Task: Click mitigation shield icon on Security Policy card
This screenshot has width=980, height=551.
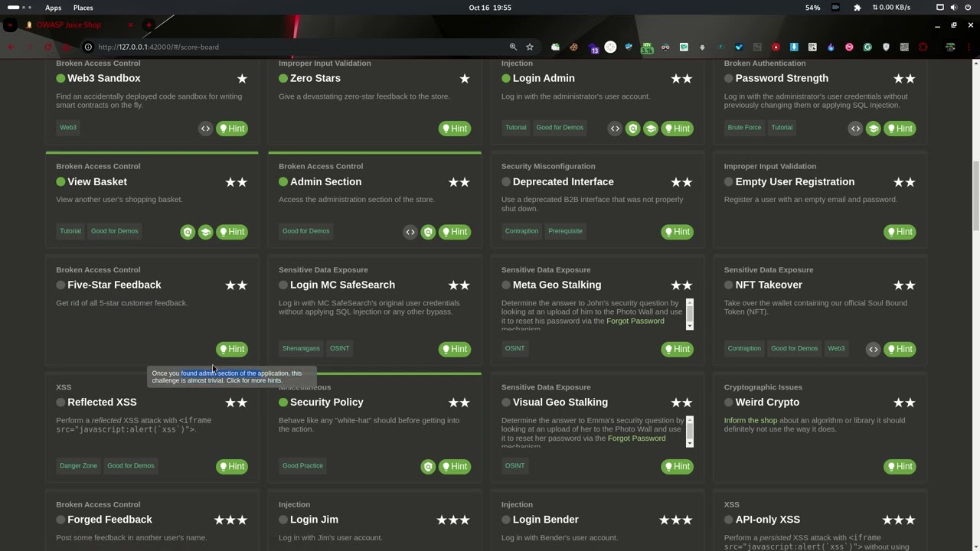Action: 428,466
